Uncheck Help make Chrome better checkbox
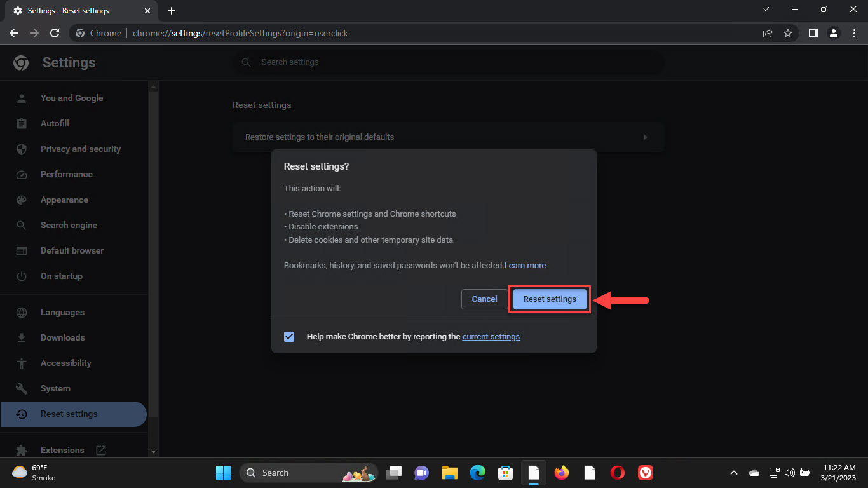 (289, 337)
